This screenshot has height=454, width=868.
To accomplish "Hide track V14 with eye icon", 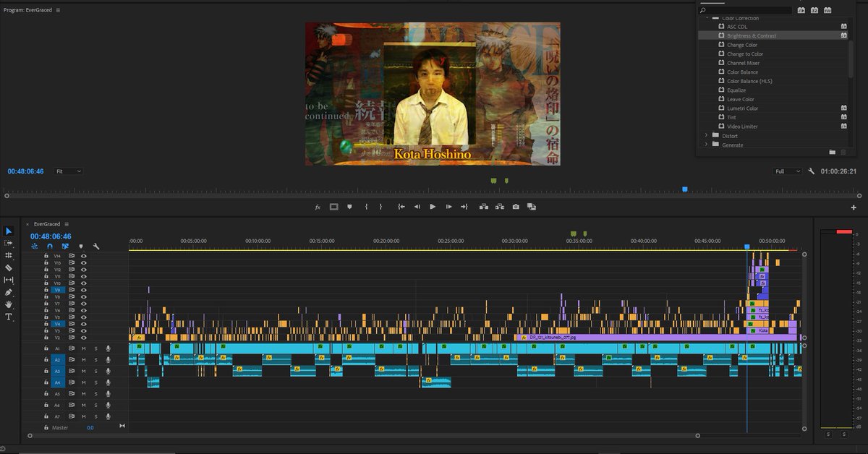I will (83, 256).
